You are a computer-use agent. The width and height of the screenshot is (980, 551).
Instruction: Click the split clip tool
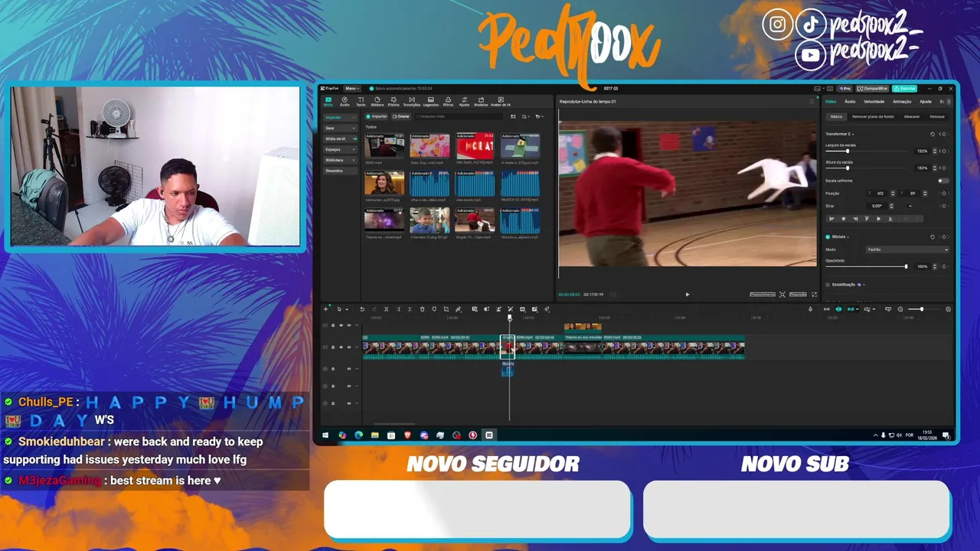pyautogui.click(x=386, y=309)
